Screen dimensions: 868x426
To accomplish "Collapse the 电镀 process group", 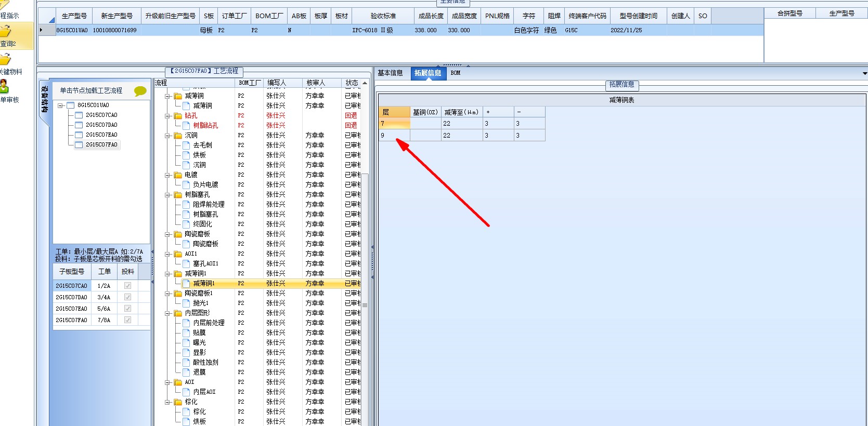I will pyautogui.click(x=168, y=175).
